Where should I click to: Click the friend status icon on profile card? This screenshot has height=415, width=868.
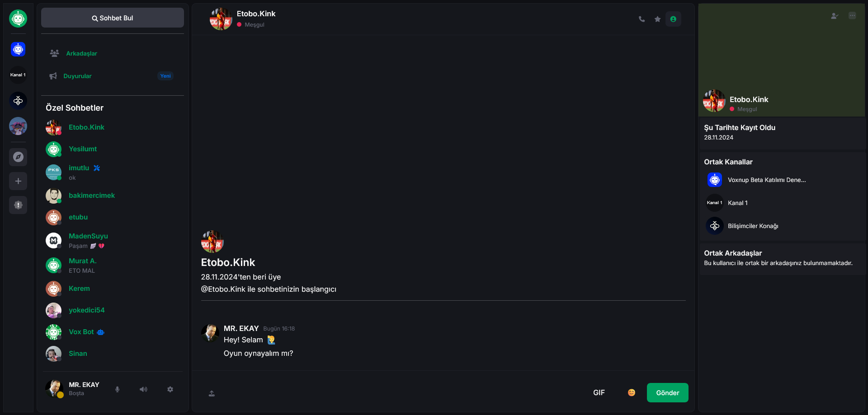(x=835, y=16)
